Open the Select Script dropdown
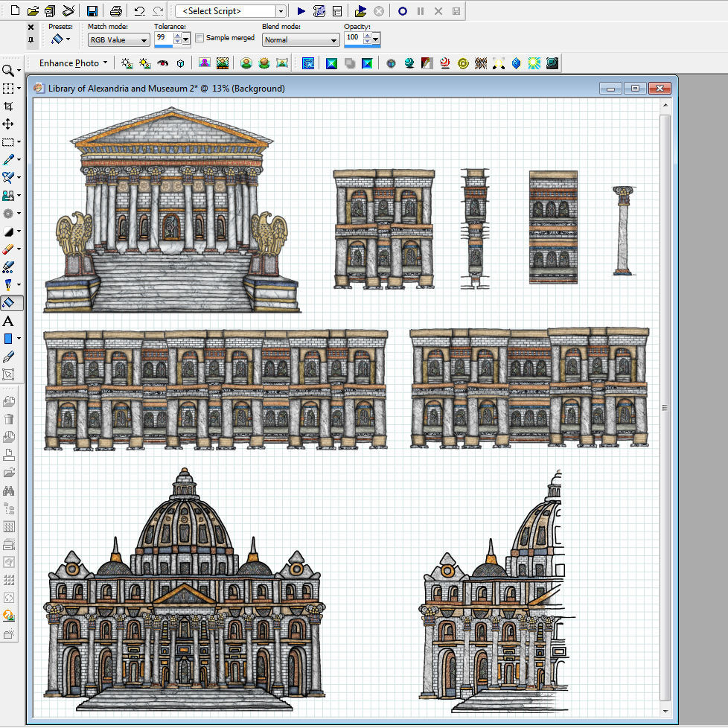Screen dimensions: 728x728 tap(281, 11)
